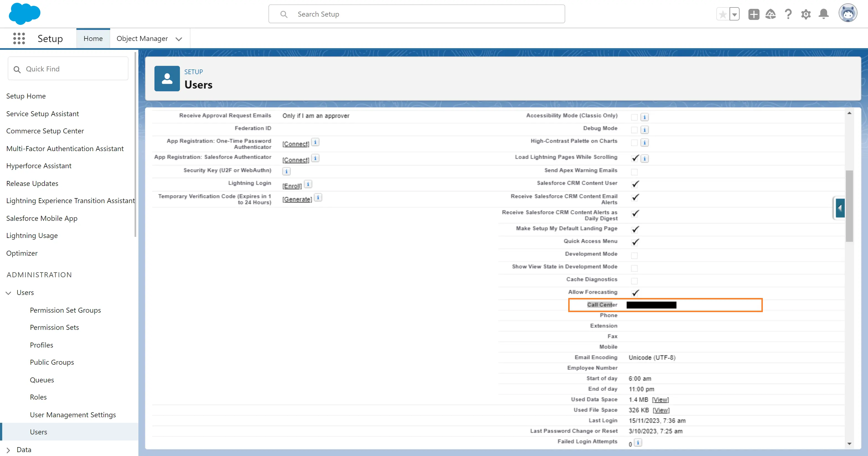Open the favorites list dropdown arrow

(x=734, y=14)
